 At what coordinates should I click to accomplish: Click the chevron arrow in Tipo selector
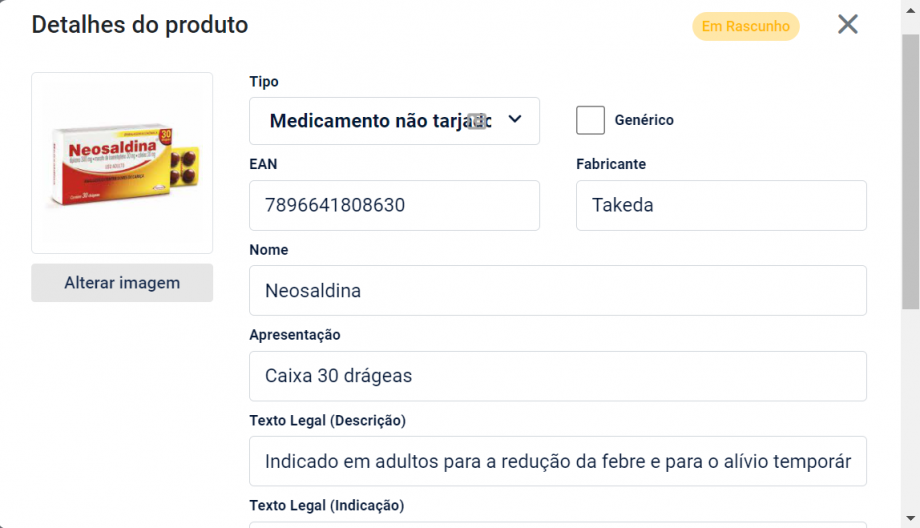tap(515, 120)
